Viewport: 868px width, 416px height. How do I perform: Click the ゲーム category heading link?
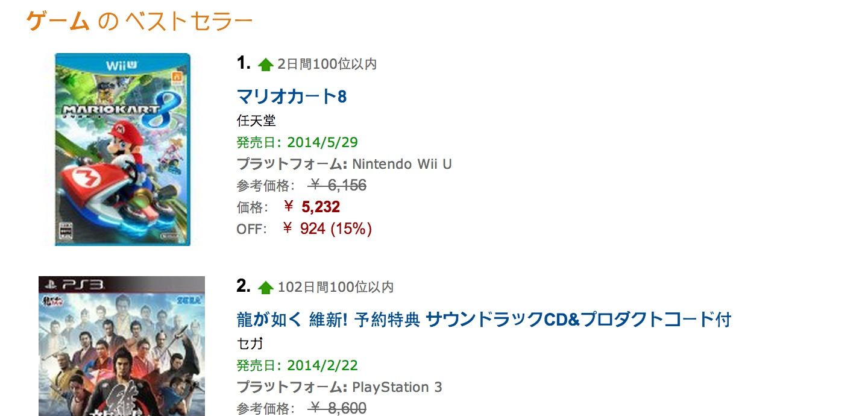(x=58, y=22)
